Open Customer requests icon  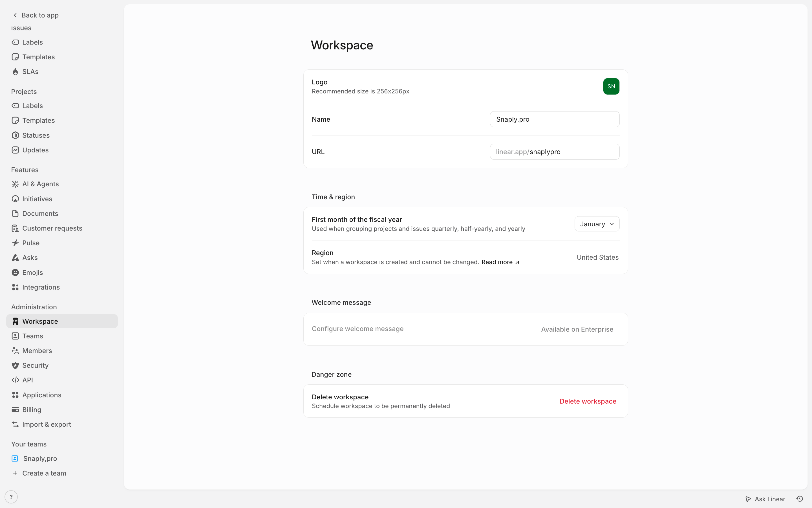pos(15,229)
